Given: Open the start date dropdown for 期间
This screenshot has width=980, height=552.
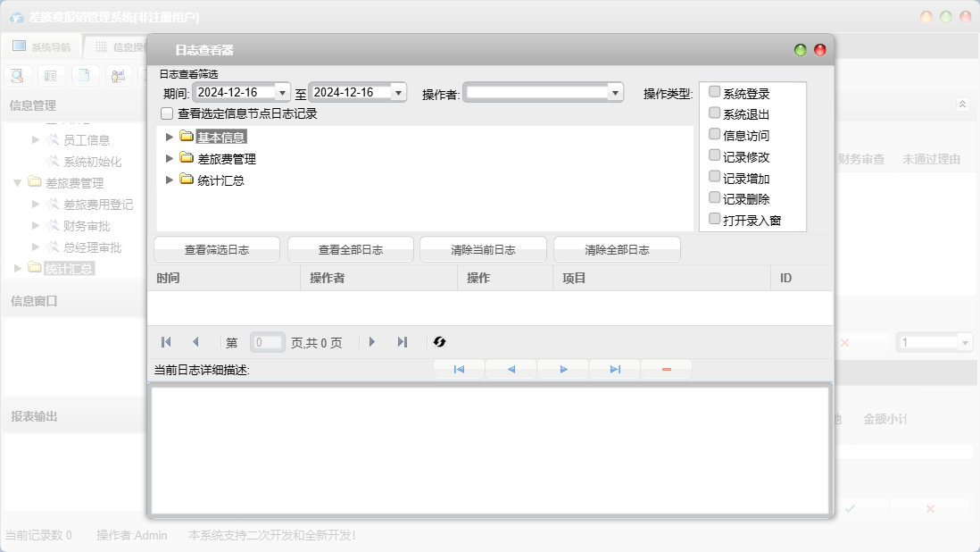Looking at the screenshot, I should (x=283, y=93).
